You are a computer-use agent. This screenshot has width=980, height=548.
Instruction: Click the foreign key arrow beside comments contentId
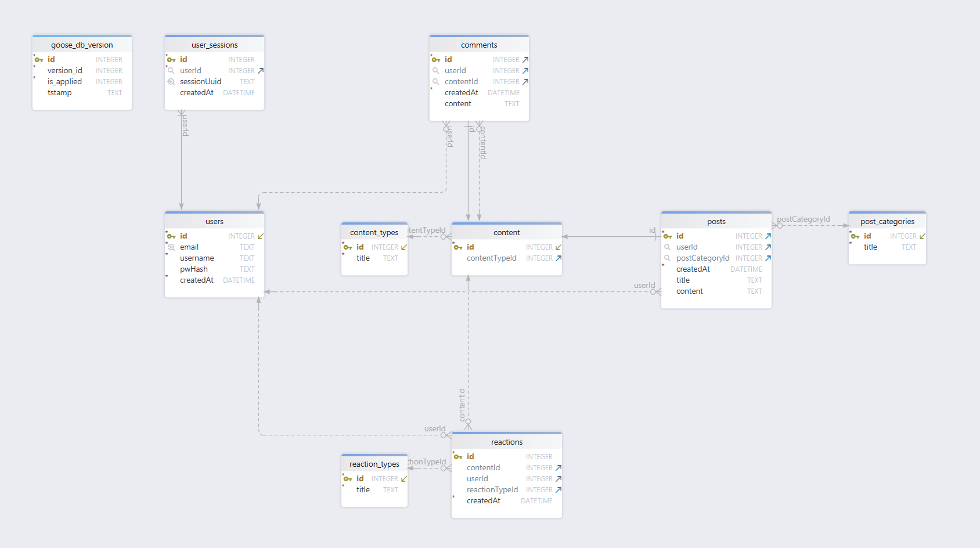525,81
